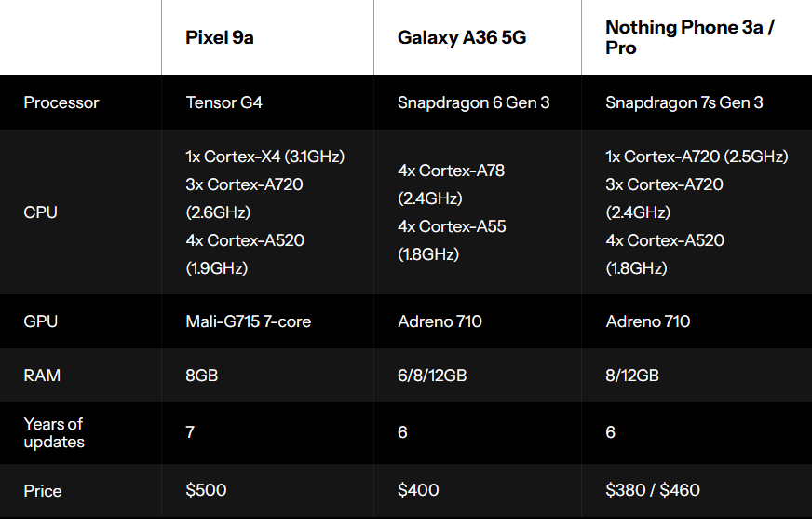Select the CPU row label
The image size is (812, 519).
[x=40, y=212]
